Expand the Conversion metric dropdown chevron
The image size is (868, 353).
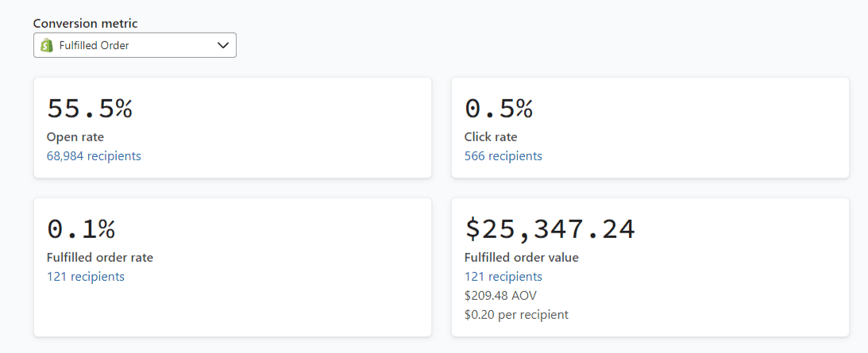tap(223, 45)
